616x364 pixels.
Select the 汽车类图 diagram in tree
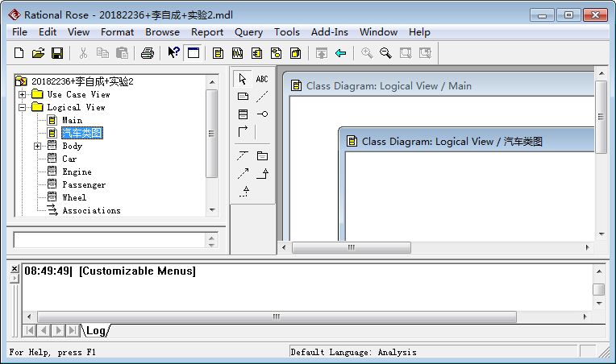click(x=82, y=133)
